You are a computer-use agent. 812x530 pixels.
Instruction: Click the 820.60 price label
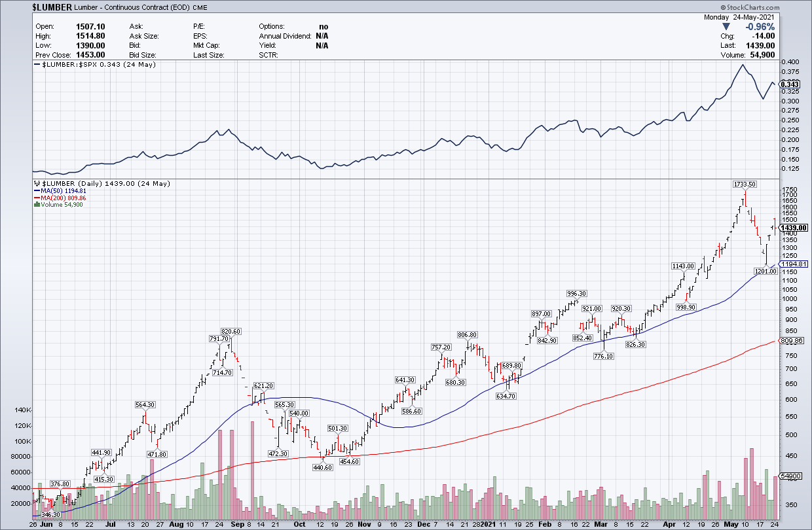pyautogui.click(x=231, y=332)
